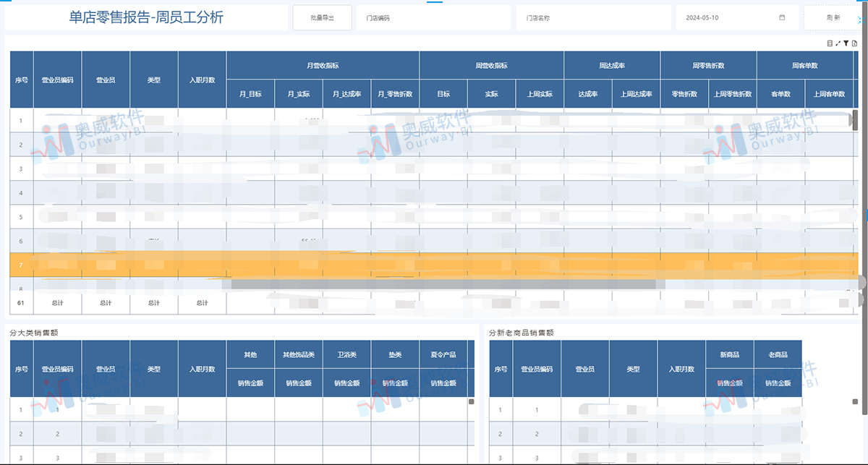Click the 批量导出 button
The height and width of the screenshot is (465, 868).
322,17
